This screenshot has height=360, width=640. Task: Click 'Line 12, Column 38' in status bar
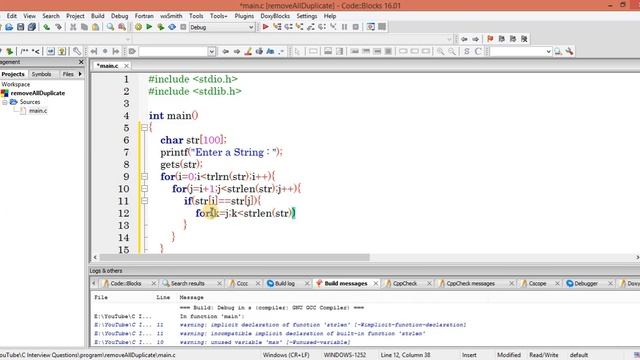[405, 355]
